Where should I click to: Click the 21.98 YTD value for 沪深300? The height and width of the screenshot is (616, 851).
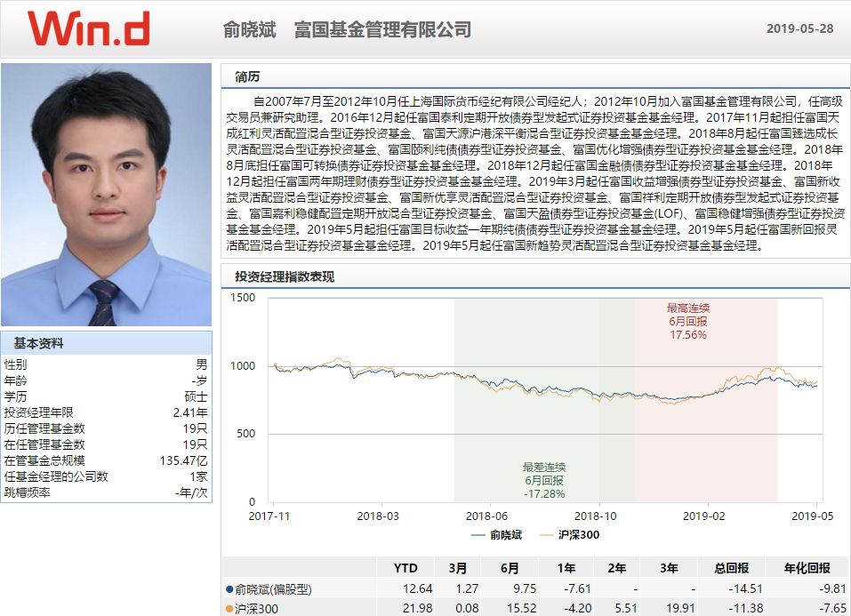tap(418, 608)
